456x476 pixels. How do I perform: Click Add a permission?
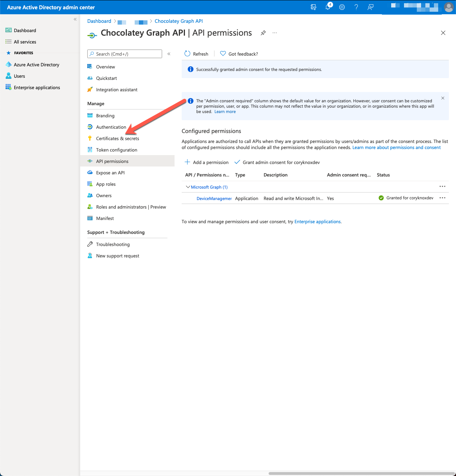pyautogui.click(x=207, y=162)
